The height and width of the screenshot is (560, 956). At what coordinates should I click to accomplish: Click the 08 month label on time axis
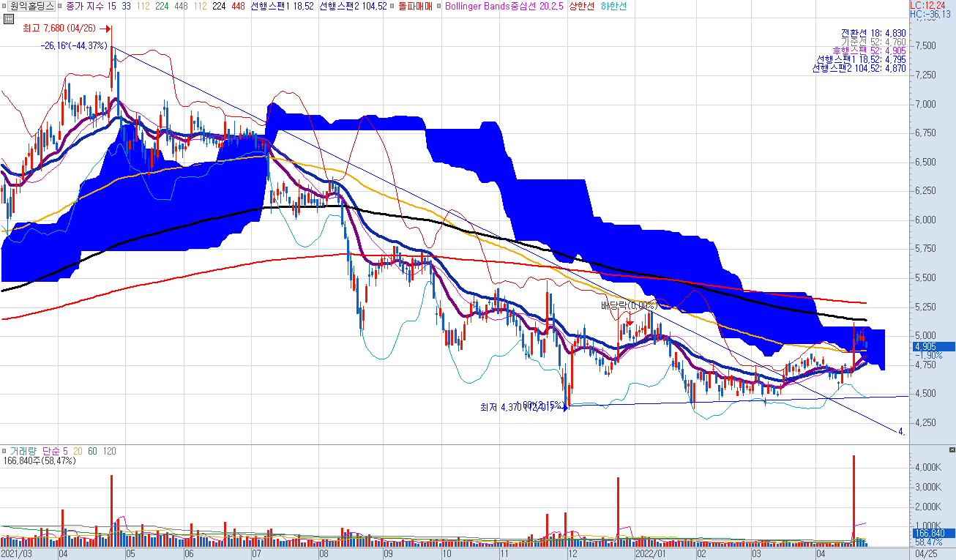323,554
